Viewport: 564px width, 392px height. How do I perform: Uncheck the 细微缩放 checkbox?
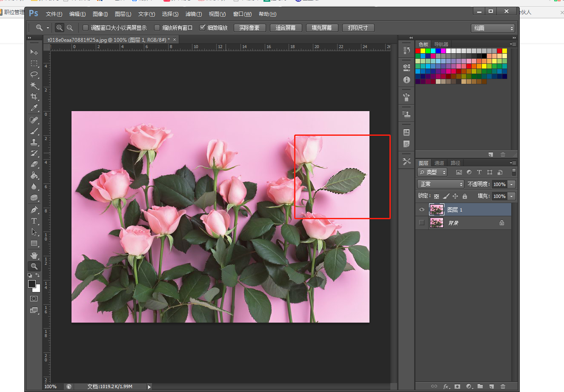(x=203, y=28)
